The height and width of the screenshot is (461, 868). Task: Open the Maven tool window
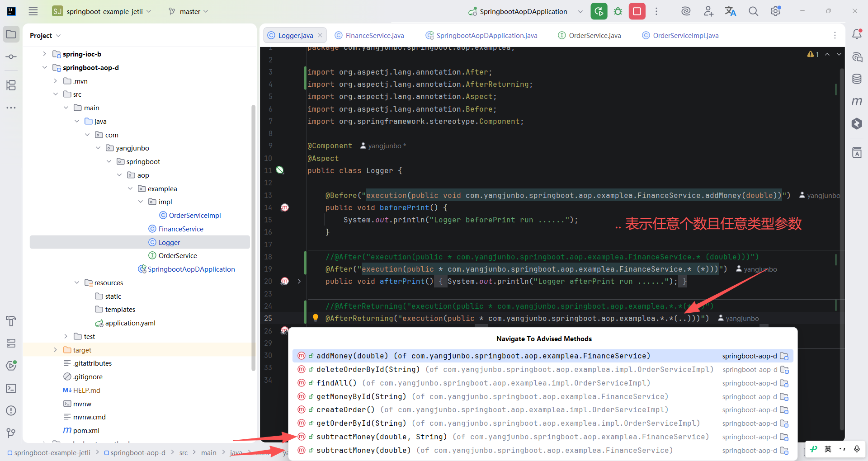(x=857, y=101)
